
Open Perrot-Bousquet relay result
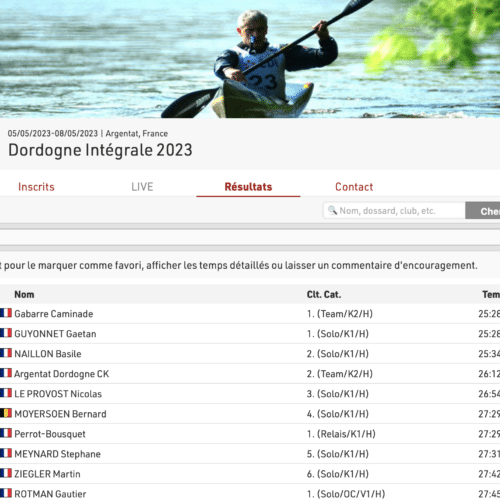[250, 434]
